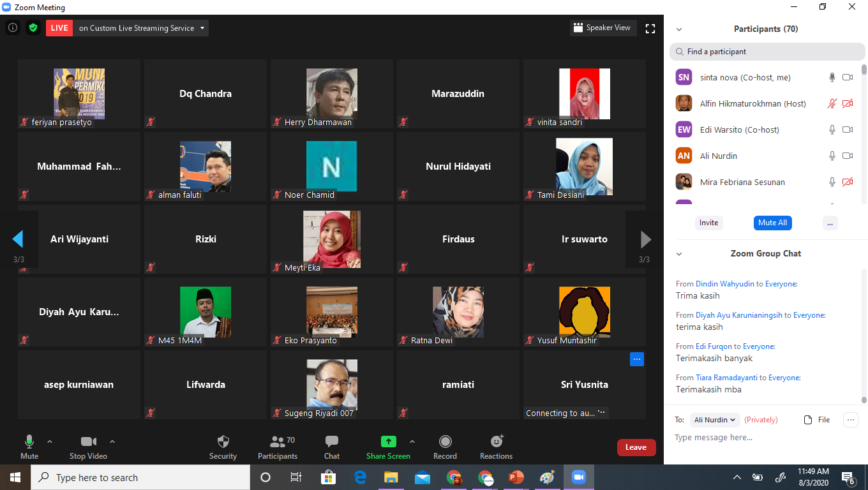868x490 pixels.
Task: Switch to Speaker View
Action: tap(602, 28)
